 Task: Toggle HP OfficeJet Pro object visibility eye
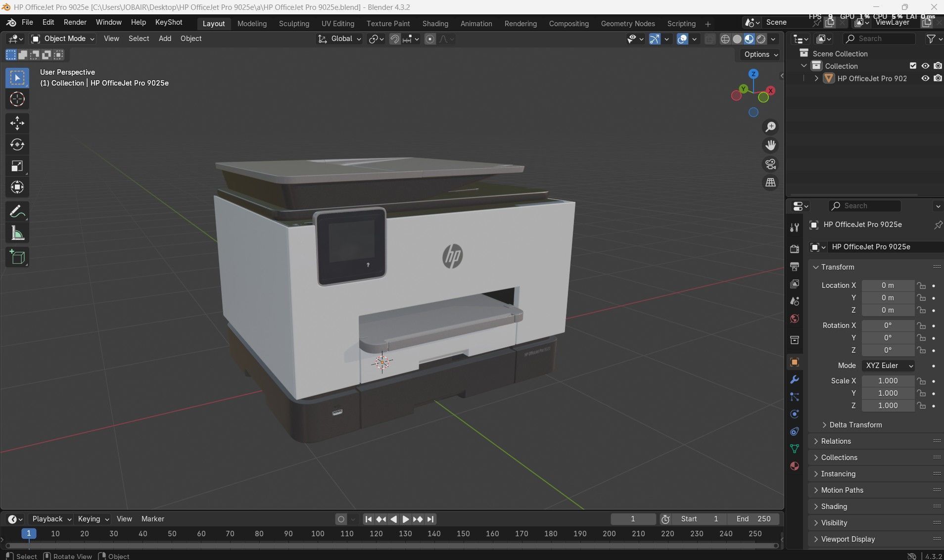(x=925, y=78)
